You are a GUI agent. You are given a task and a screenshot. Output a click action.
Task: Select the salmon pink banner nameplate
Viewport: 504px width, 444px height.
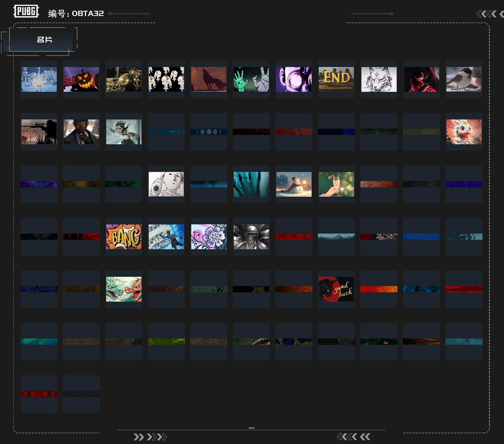pos(379,184)
